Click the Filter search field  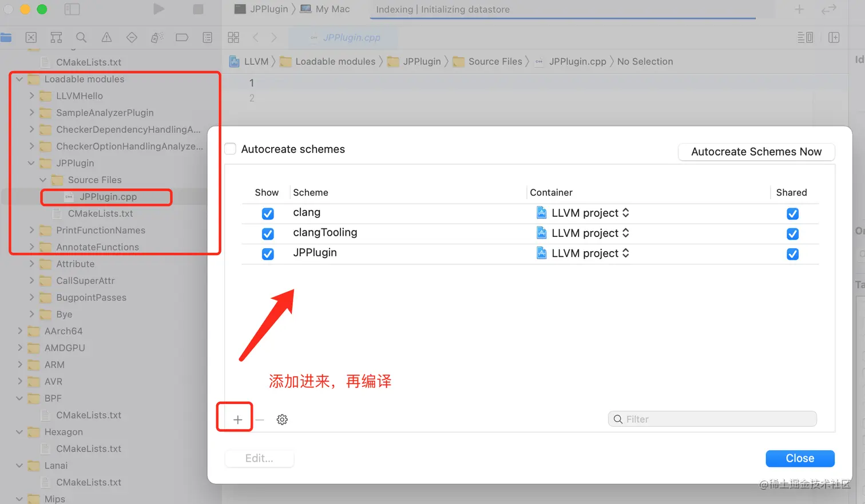[x=712, y=419]
